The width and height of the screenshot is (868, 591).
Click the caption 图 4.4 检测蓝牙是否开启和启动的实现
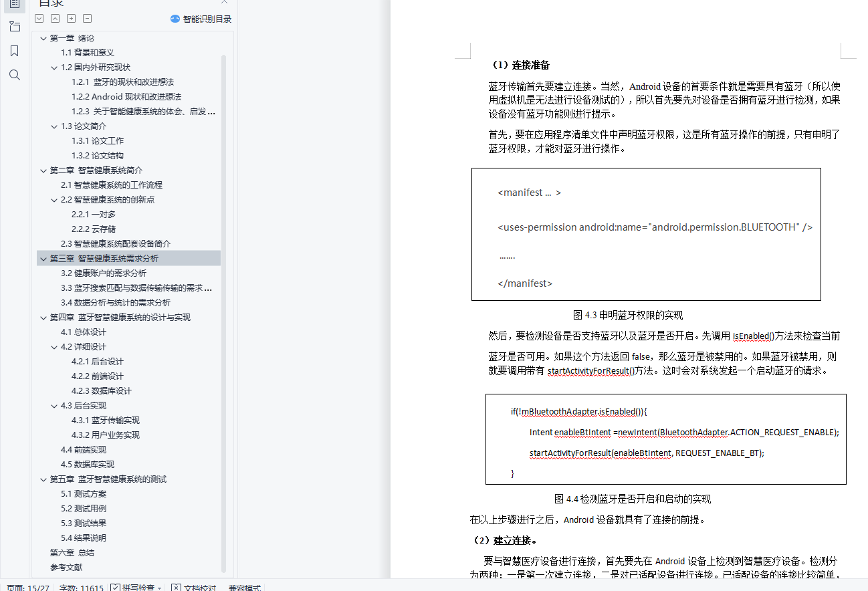tap(633, 499)
